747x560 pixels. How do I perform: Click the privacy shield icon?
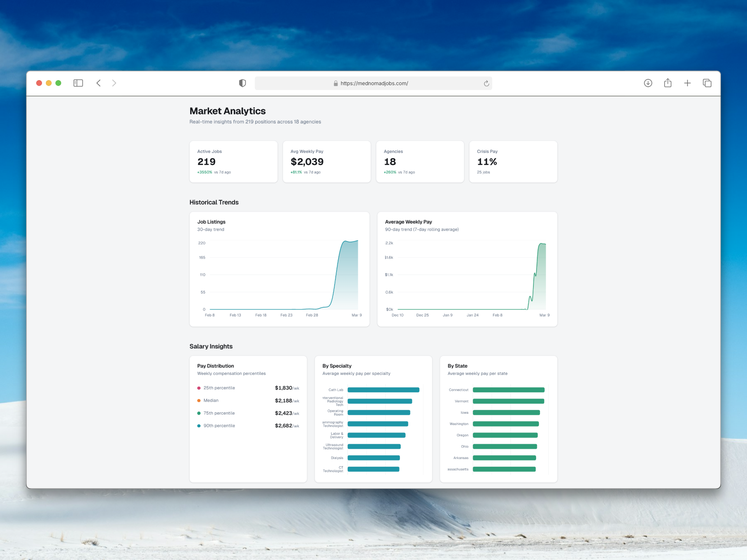tap(242, 83)
